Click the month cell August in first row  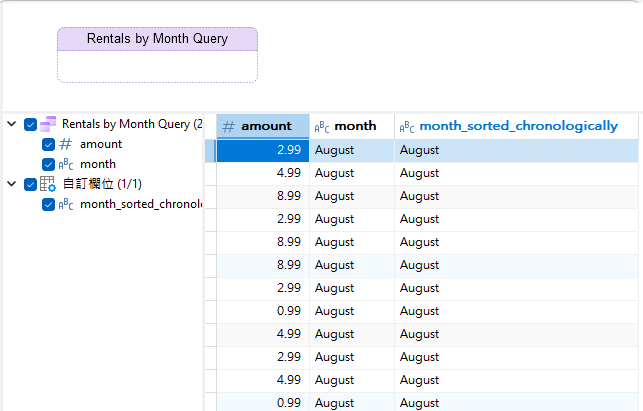coord(352,150)
